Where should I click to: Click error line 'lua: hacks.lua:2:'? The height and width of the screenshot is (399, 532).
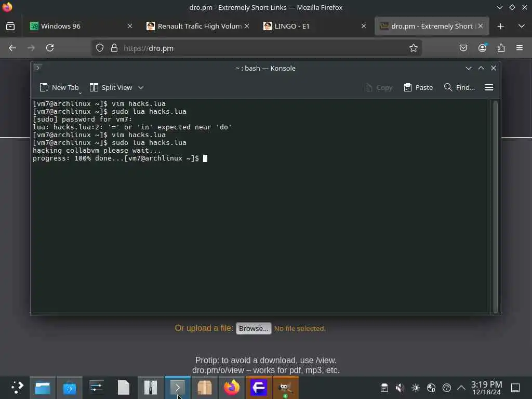coord(132,127)
